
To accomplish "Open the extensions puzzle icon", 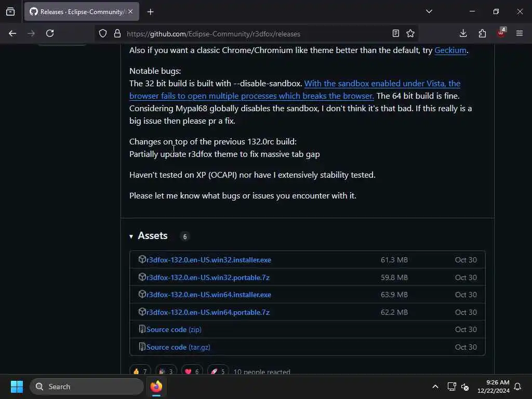I will click(x=482, y=33).
